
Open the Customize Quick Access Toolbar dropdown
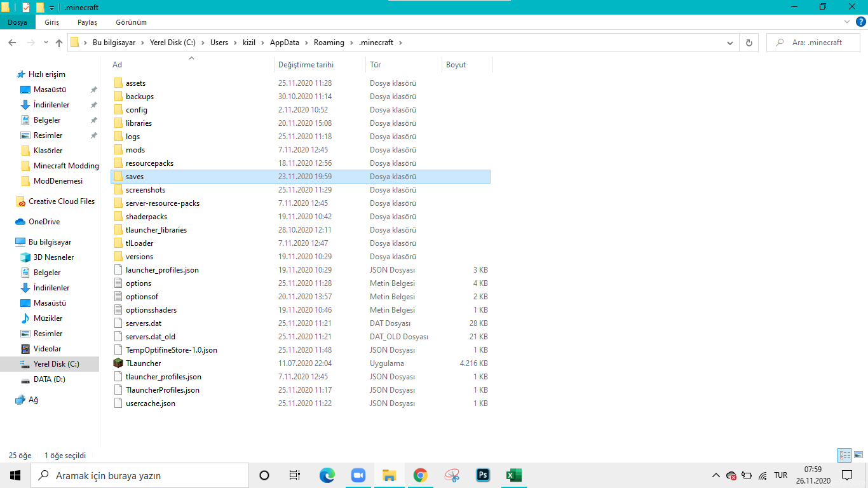(51, 8)
